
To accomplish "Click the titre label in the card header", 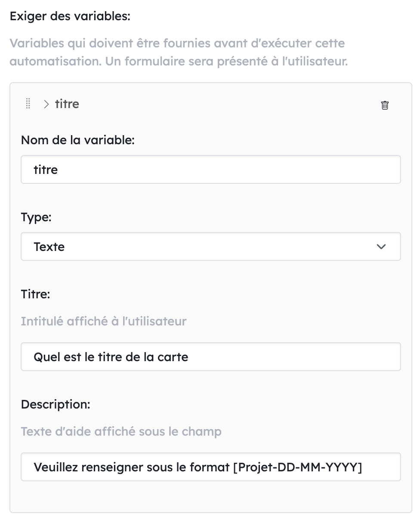I will pos(67,104).
